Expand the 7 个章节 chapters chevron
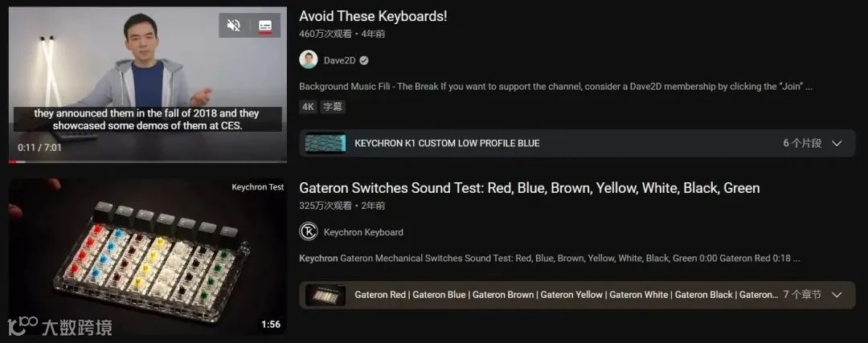This screenshot has width=868, height=343. [x=837, y=295]
